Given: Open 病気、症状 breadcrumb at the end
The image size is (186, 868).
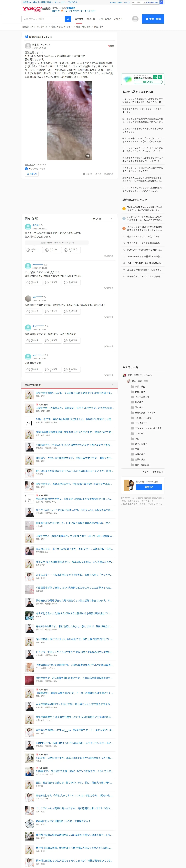Looking at the screenshot, I should [99, 27].
